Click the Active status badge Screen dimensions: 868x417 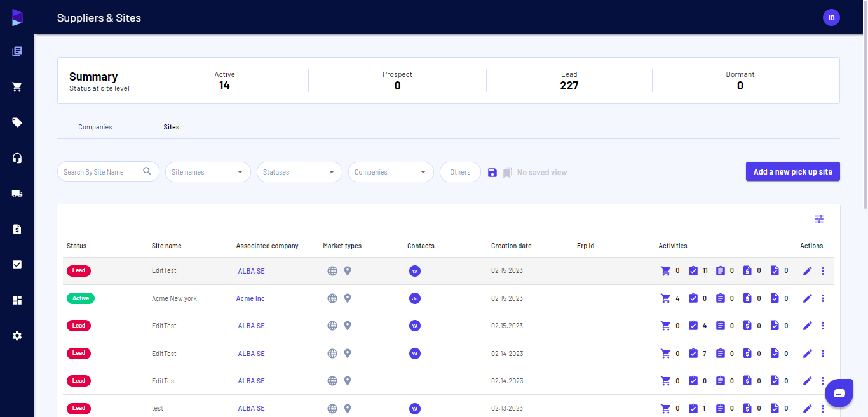coord(81,298)
